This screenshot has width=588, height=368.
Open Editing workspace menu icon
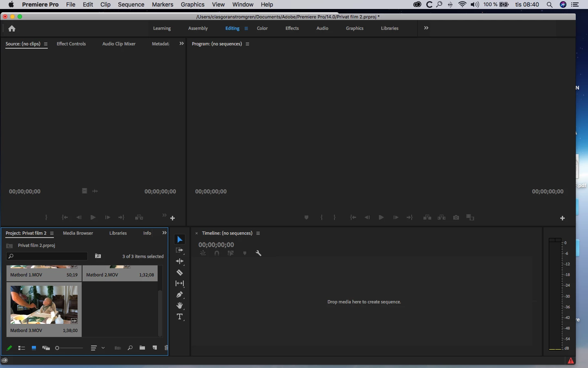(x=246, y=29)
